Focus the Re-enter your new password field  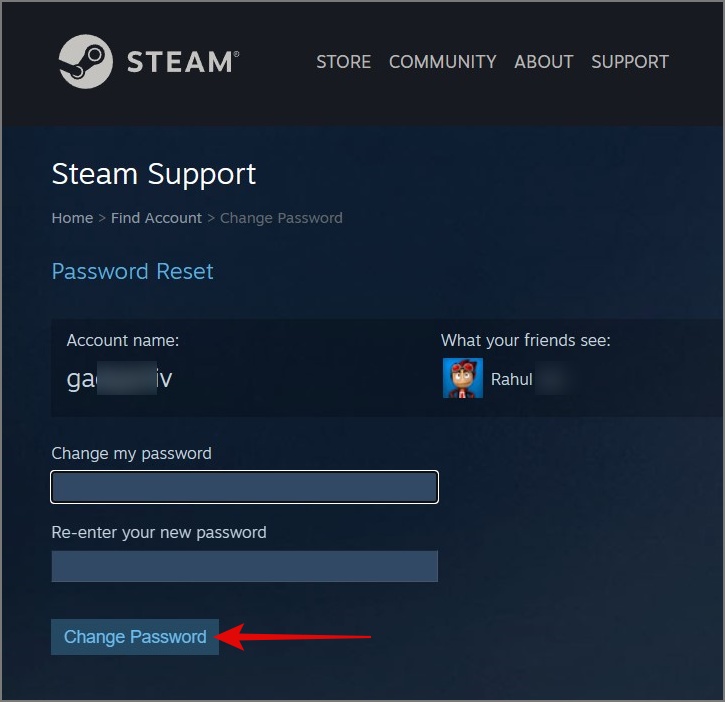click(244, 566)
